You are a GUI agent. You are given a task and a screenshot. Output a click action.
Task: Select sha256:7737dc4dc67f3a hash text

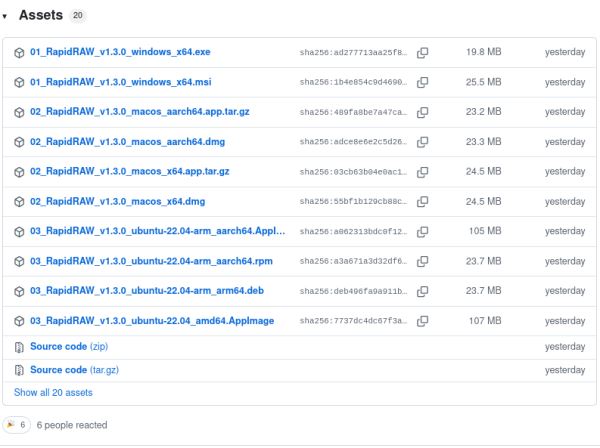pos(353,321)
